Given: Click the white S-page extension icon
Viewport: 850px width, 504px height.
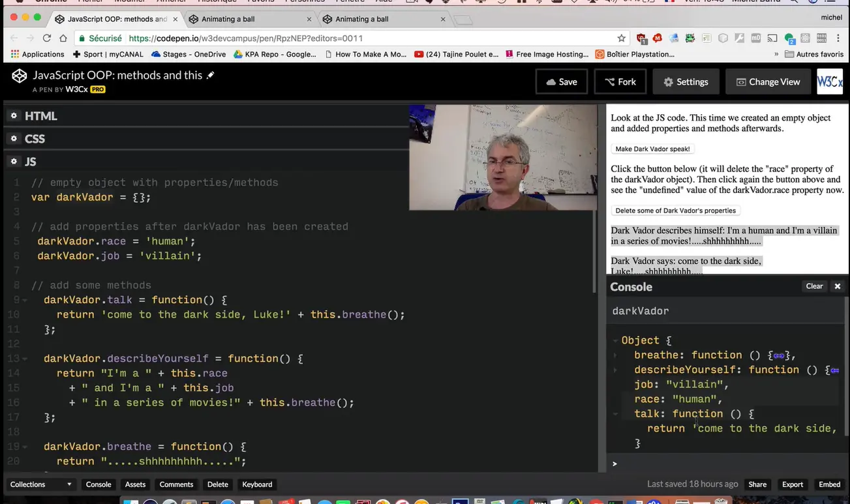Looking at the screenshot, I should 706,38.
